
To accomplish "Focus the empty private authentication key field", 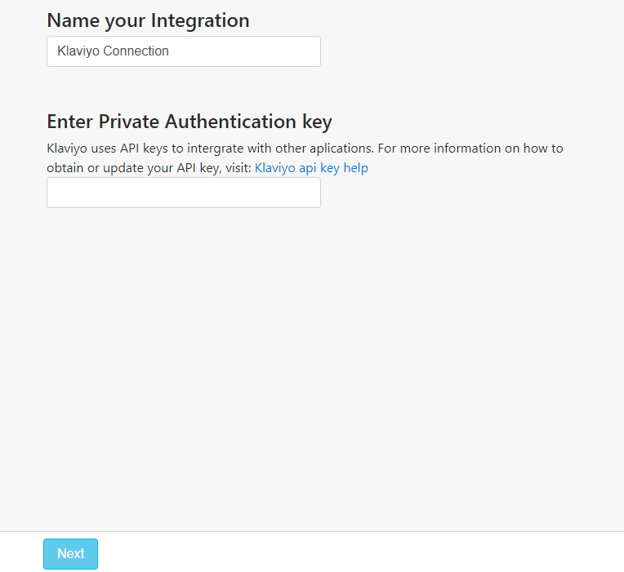I will click(x=183, y=193).
